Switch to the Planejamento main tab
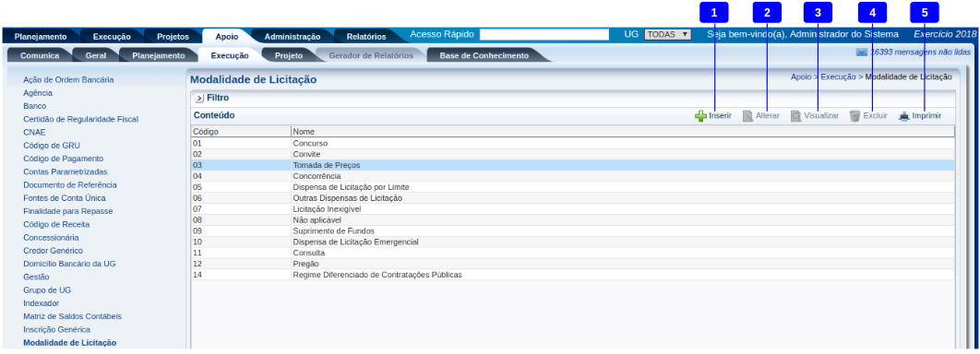Image resolution: width=980 pixels, height=354 pixels. coord(41,36)
